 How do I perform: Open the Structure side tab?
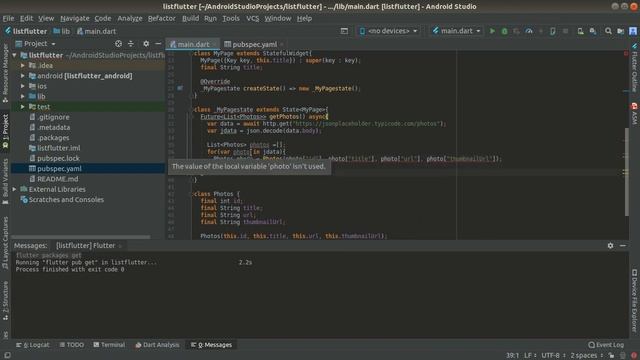5,300
